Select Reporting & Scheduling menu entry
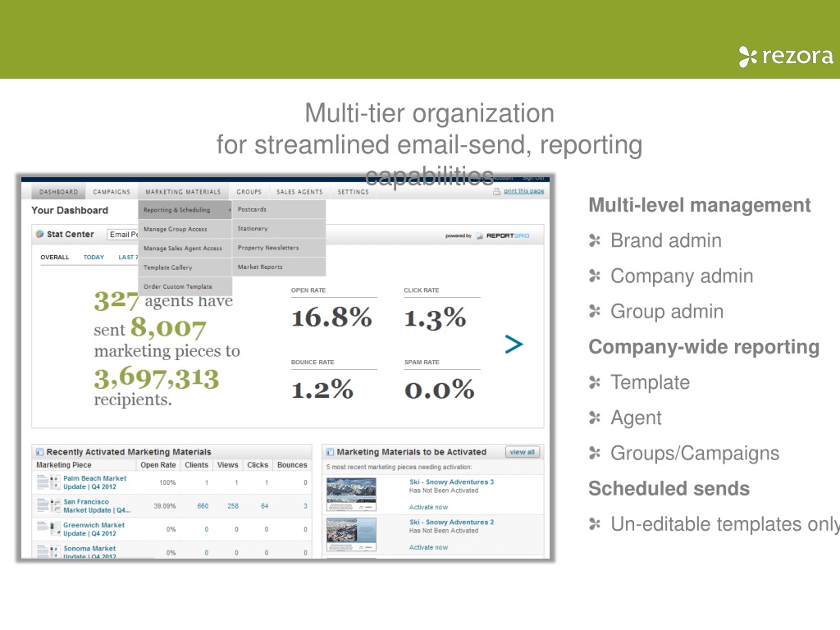 [x=185, y=209]
